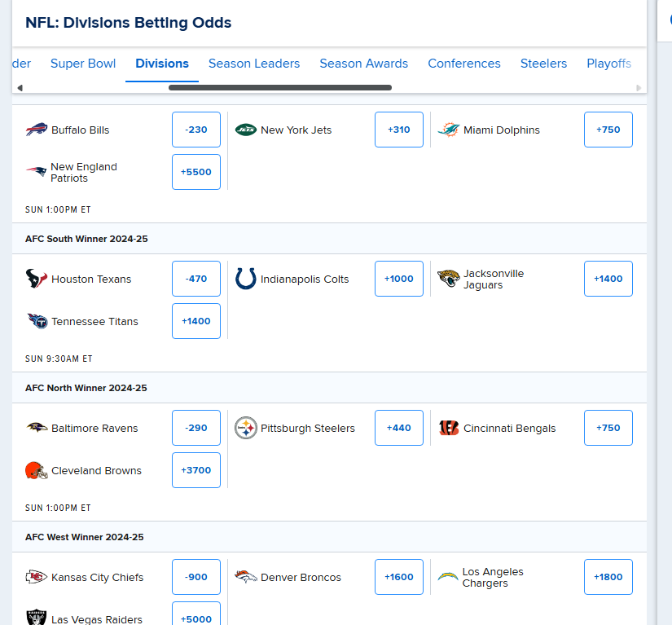The height and width of the screenshot is (625, 672).
Task: Select New York Jets +310 odds
Action: 399,130
